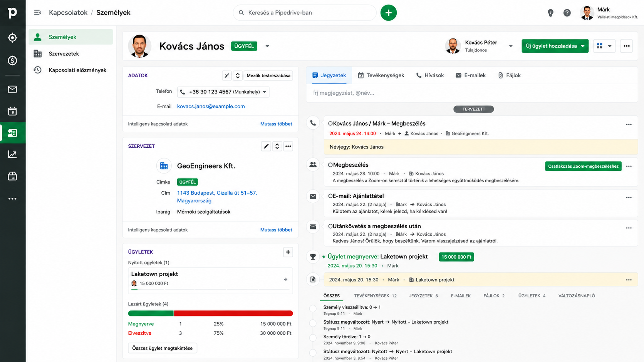Open the Budapest, Gizella út address link
The height and width of the screenshot is (362, 644).
217,197
